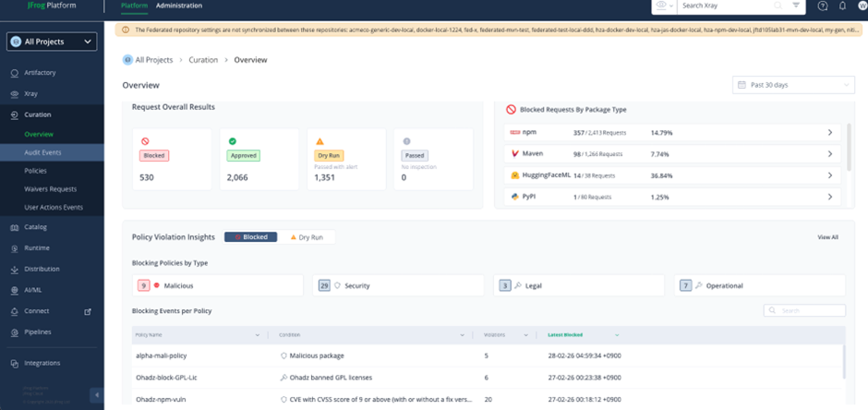Open the All Projects dropdown
Viewport: 868px width, 410px height.
click(52, 42)
